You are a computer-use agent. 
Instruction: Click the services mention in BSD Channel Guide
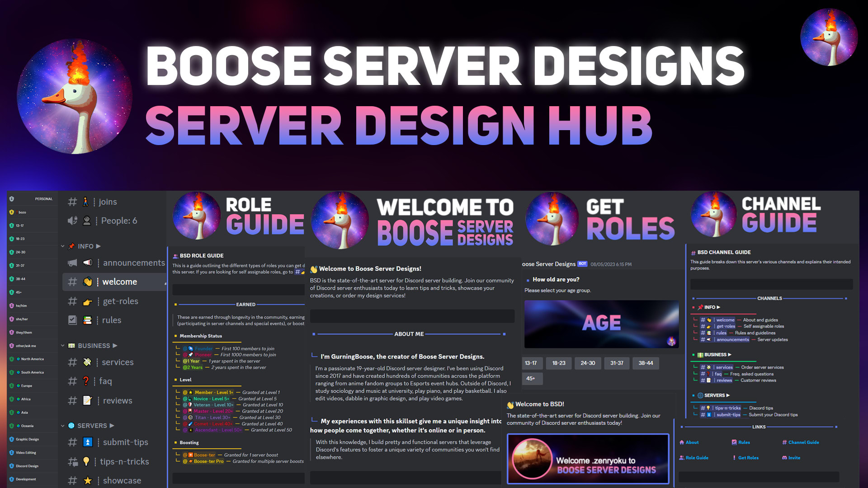point(717,367)
